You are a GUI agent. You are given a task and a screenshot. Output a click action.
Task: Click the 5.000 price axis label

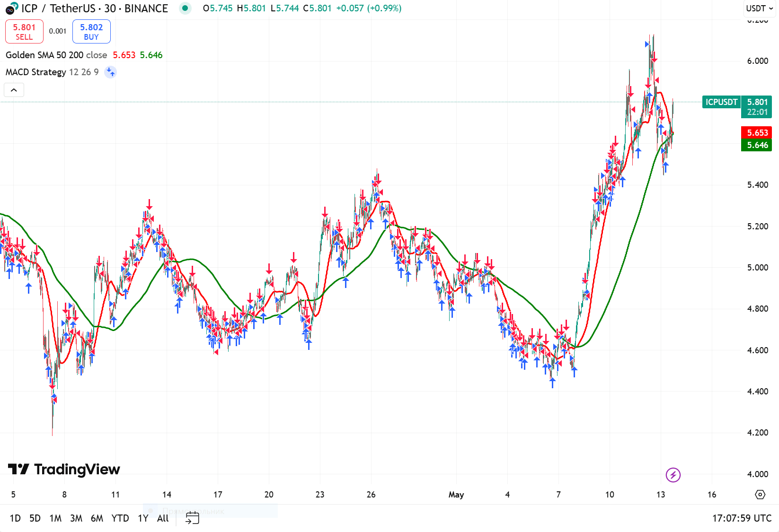point(757,267)
